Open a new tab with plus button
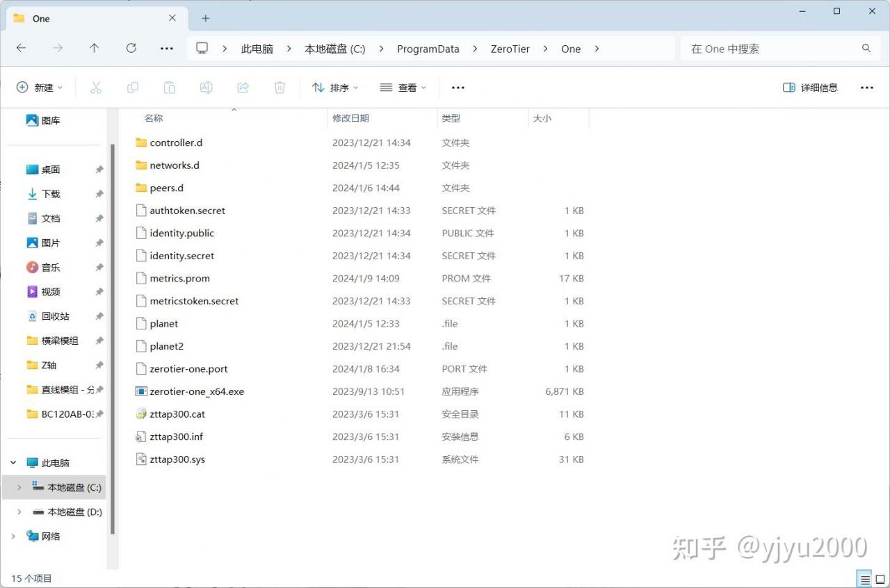Screen dimensions: 890x588 pos(205,19)
